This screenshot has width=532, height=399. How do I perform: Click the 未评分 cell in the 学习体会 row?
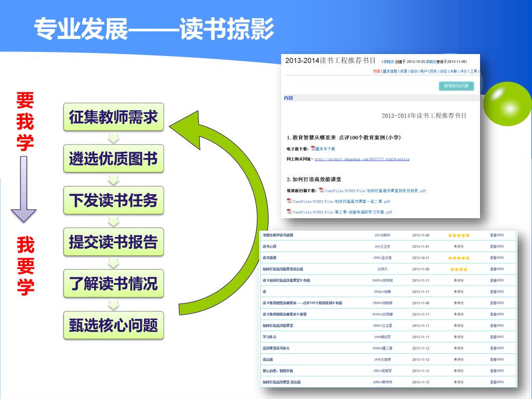458,337
